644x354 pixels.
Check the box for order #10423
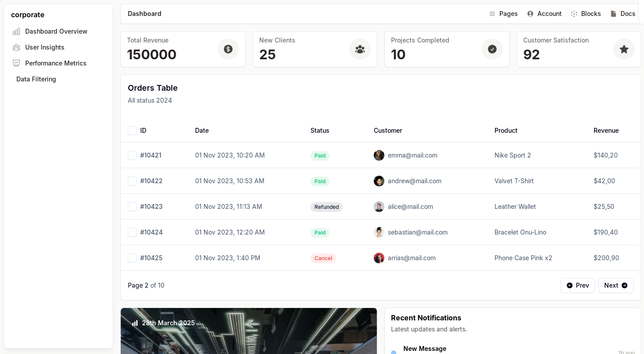(x=132, y=207)
